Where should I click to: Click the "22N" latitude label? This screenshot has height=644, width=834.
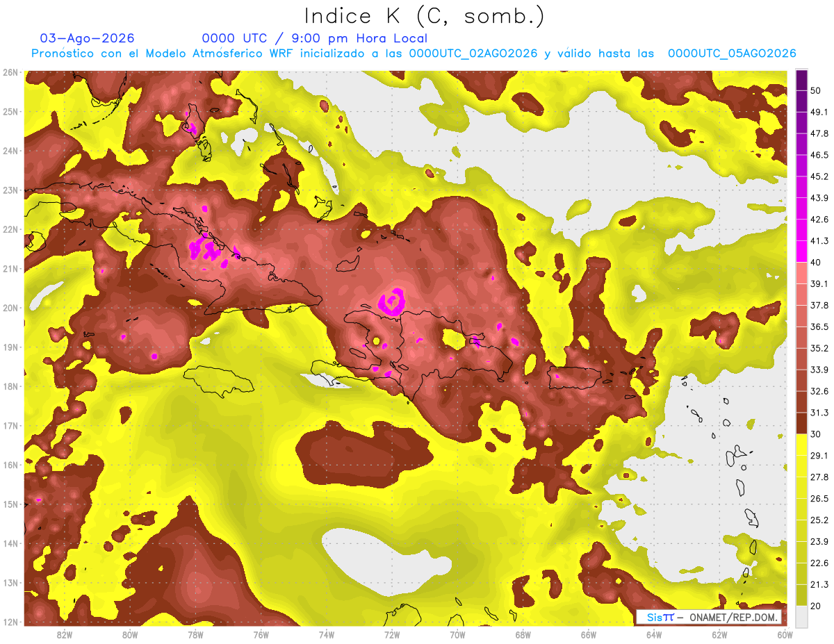[x=10, y=229]
